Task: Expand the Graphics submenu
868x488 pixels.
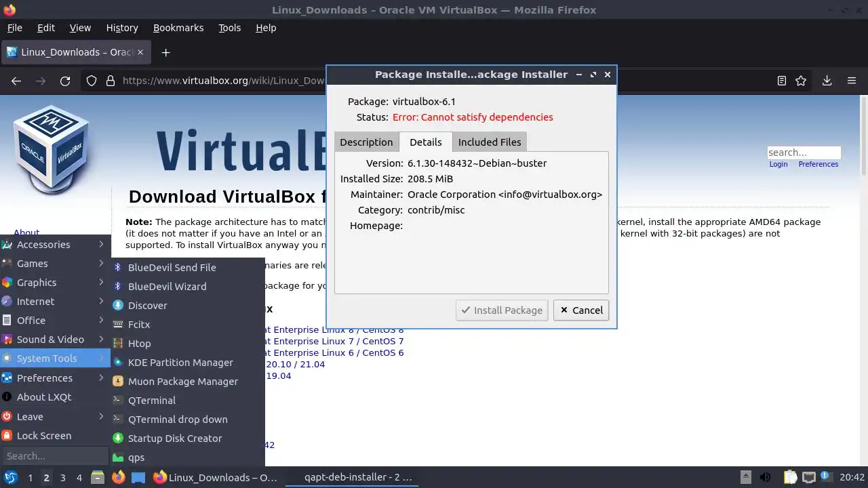Action: pyautogui.click(x=55, y=283)
